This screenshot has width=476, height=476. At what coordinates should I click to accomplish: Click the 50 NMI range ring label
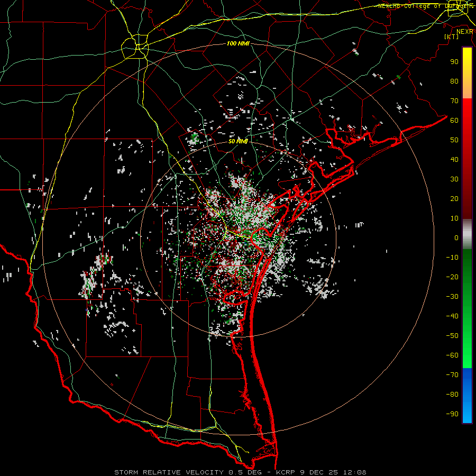pyautogui.click(x=238, y=141)
